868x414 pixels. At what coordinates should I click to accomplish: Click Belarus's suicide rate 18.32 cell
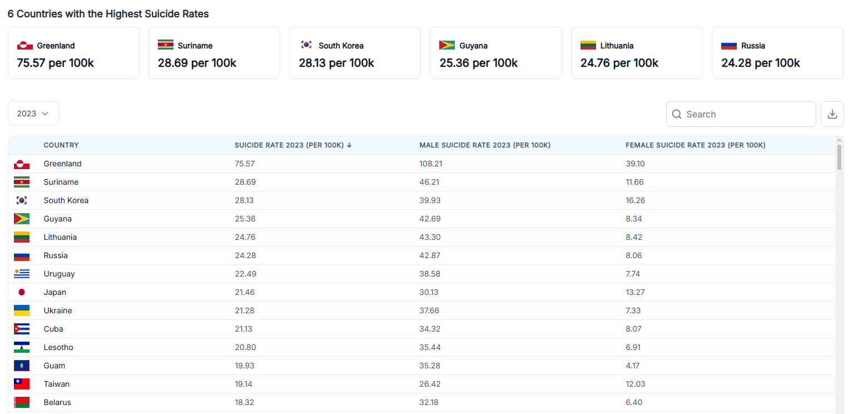click(x=245, y=402)
